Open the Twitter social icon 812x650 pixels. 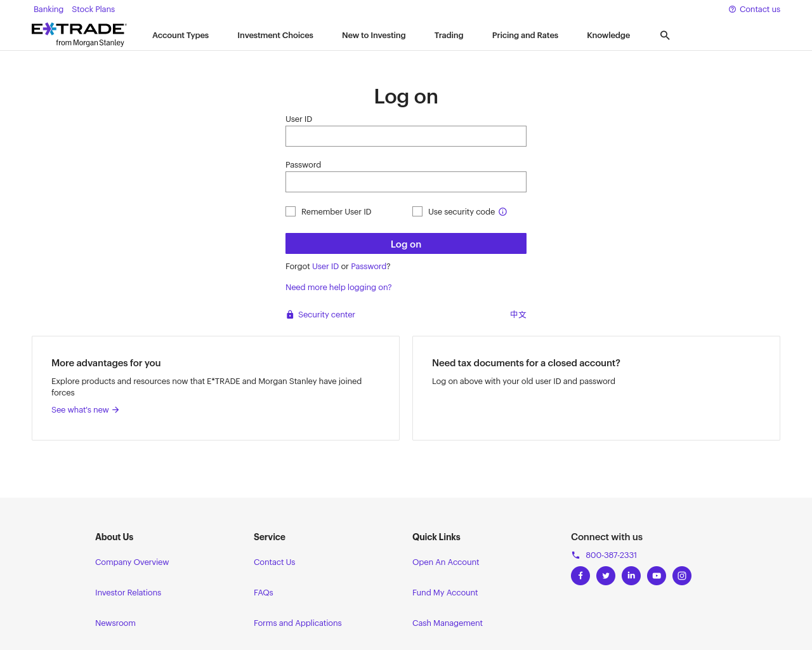pyautogui.click(x=606, y=576)
